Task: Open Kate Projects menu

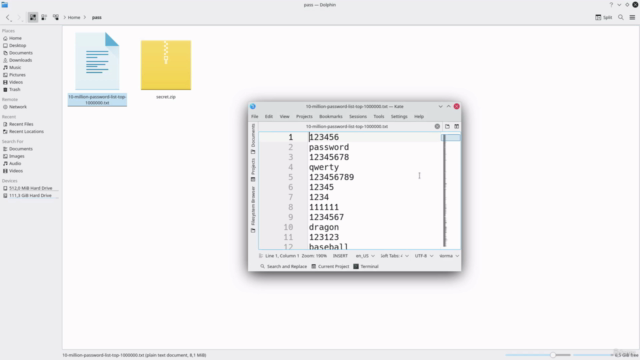Action: tap(304, 116)
